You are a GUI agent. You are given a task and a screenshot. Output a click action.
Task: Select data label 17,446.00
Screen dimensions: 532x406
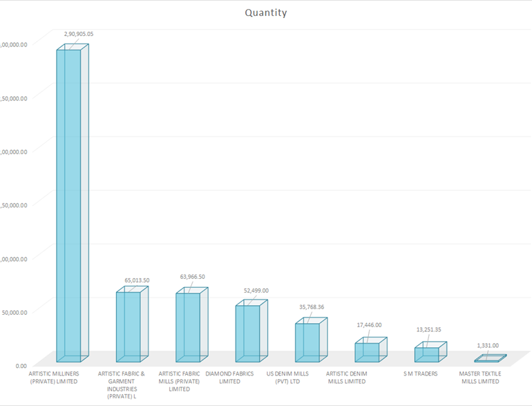click(369, 325)
